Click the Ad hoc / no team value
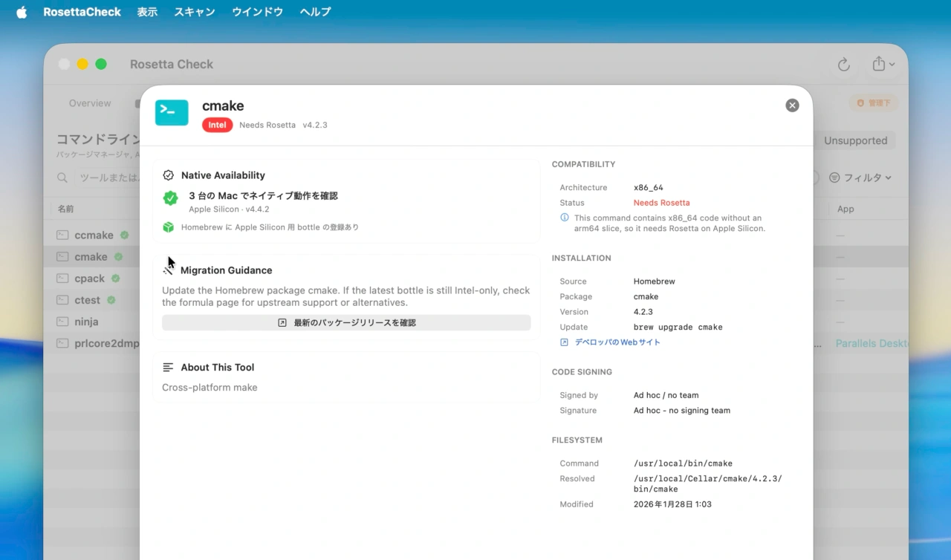Screen dimensions: 951x560 click(666, 395)
